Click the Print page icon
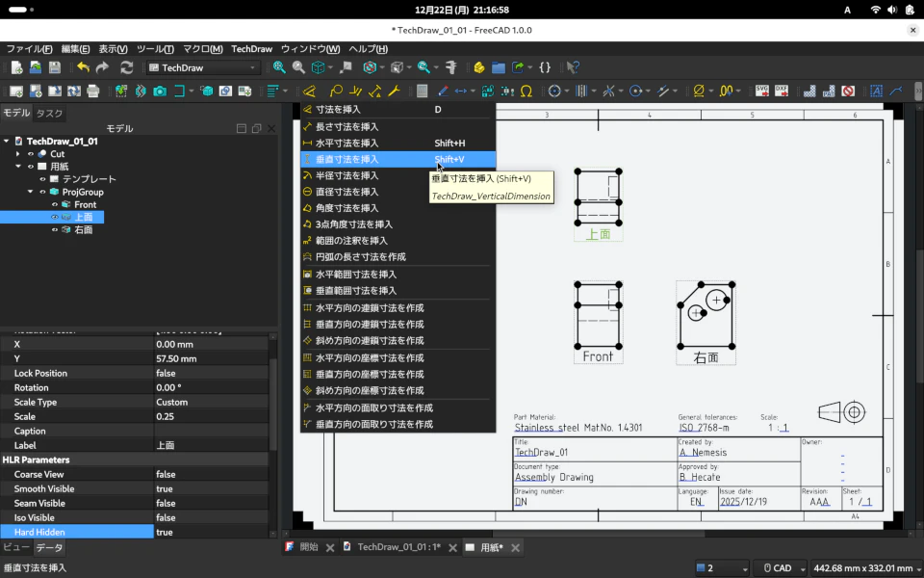 (x=93, y=91)
